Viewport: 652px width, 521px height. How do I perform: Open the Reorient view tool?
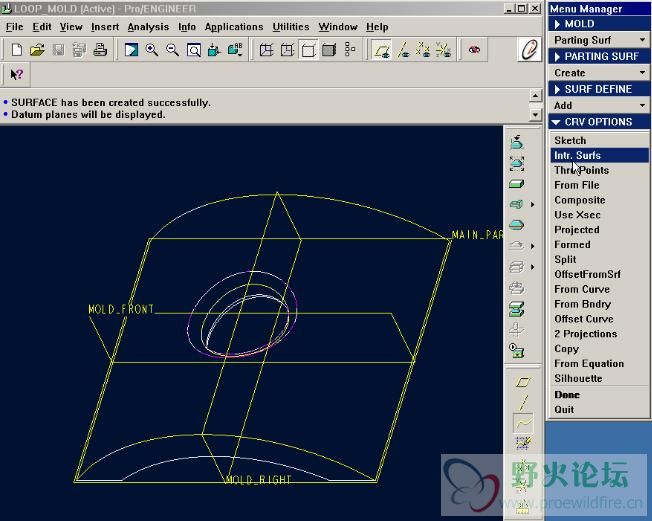[214, 50]
